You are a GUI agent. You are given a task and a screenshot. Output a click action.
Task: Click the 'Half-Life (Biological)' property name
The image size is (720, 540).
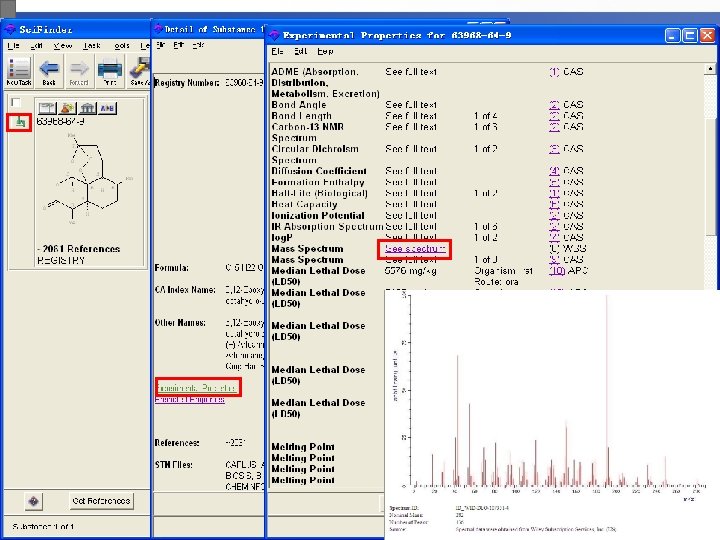pyautogui.click(x=320, y=193)
